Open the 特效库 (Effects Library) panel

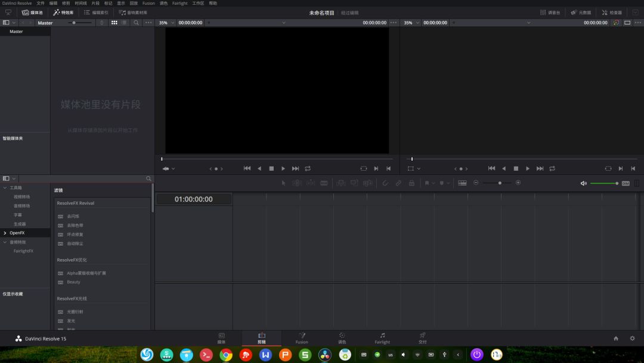[63, 12]
